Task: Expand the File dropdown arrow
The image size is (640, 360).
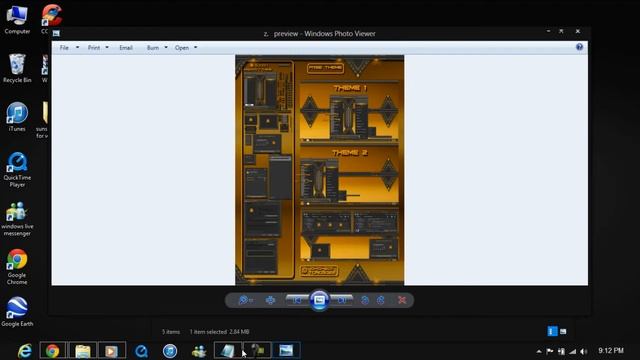Action: tap(78, 48)
